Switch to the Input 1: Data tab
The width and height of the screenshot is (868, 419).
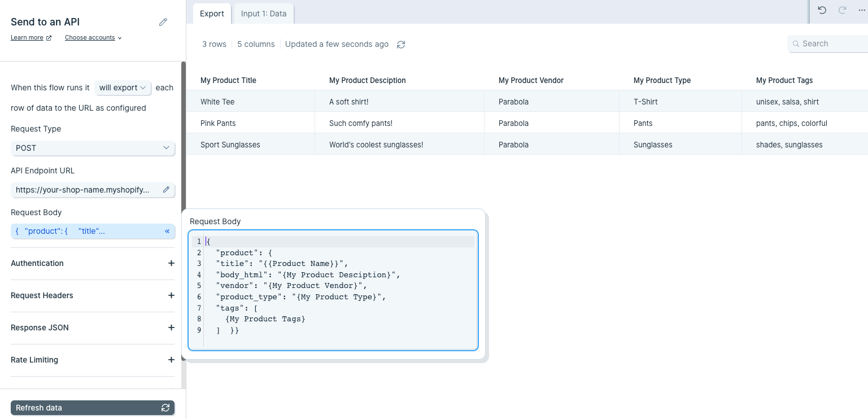(264, 14)
